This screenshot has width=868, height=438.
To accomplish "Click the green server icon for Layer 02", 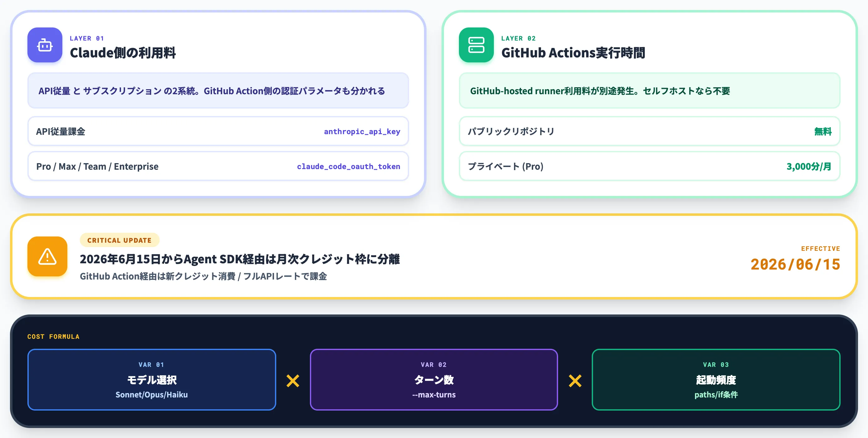I will pyautogui.click(x=476, y=45).
